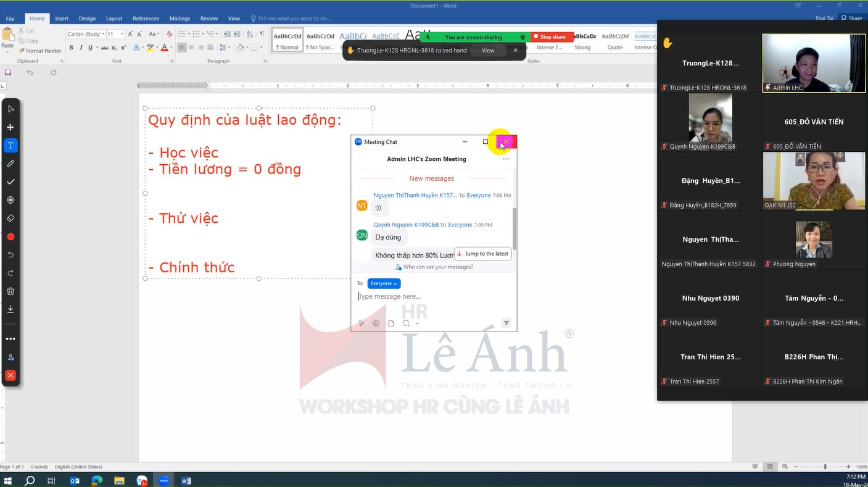Click the trash Clear annotations icon
The image size is (868, 487).
pos(10,291)
